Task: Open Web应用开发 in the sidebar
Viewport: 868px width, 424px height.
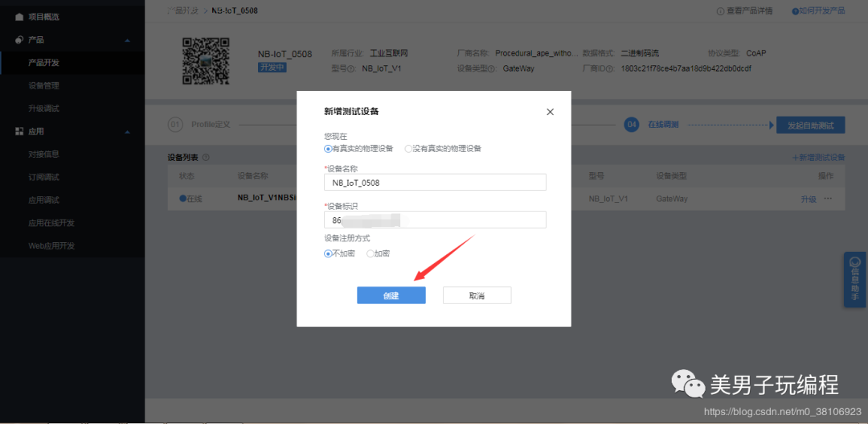Action: tap(51, 245)
